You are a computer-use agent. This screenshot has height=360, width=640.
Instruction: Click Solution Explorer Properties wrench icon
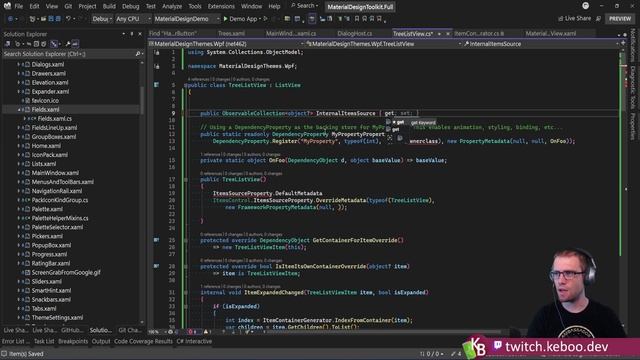68,44
